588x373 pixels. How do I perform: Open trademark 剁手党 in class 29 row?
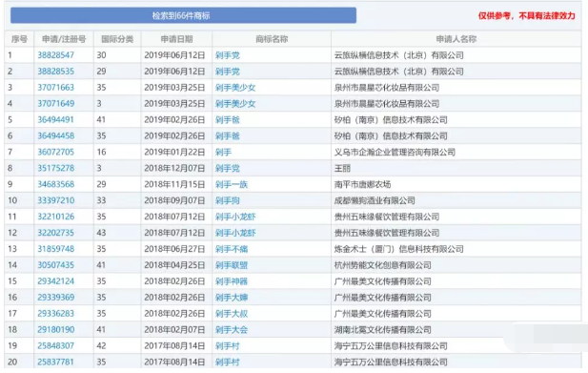tap(227, 72)
